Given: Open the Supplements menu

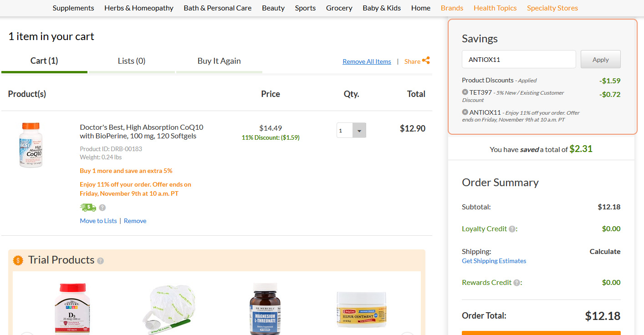Looking at the screenshot, I should coord(73,8).
